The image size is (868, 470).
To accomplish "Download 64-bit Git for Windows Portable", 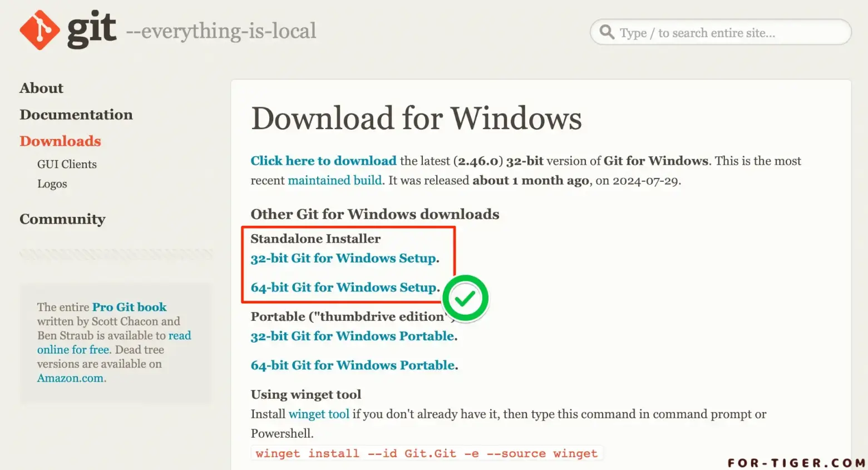I will (x=353, y=365).
